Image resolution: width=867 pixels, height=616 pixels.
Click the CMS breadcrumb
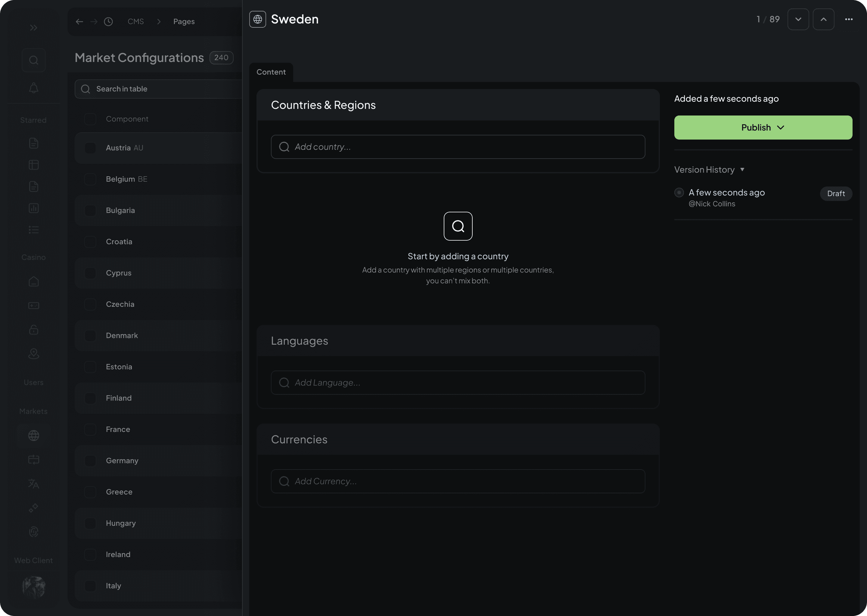[x=135, y=22]
